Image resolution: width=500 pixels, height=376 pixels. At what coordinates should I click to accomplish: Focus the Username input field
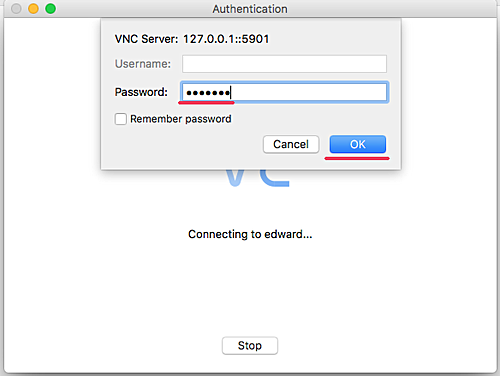(x=284, y=64)
